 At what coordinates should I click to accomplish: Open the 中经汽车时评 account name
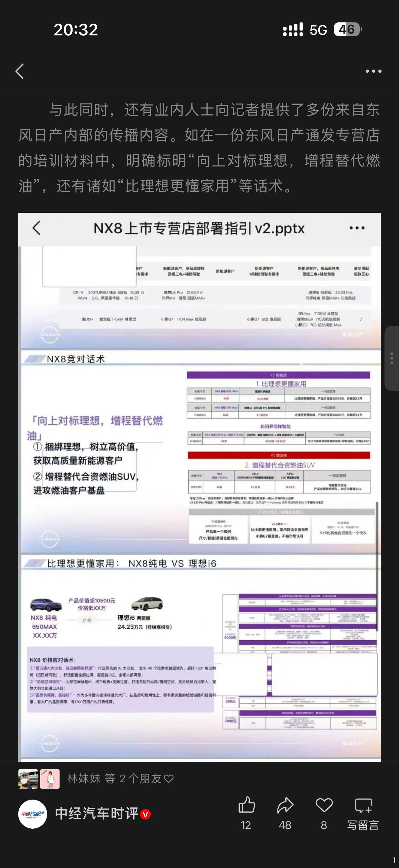point(96,814)
